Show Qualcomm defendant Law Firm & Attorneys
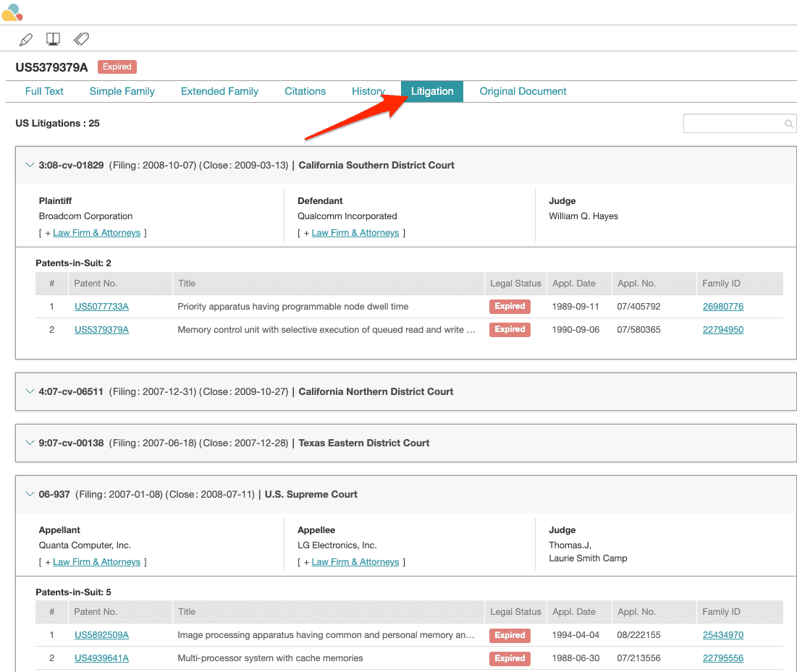797x672 pixels. 355,233
